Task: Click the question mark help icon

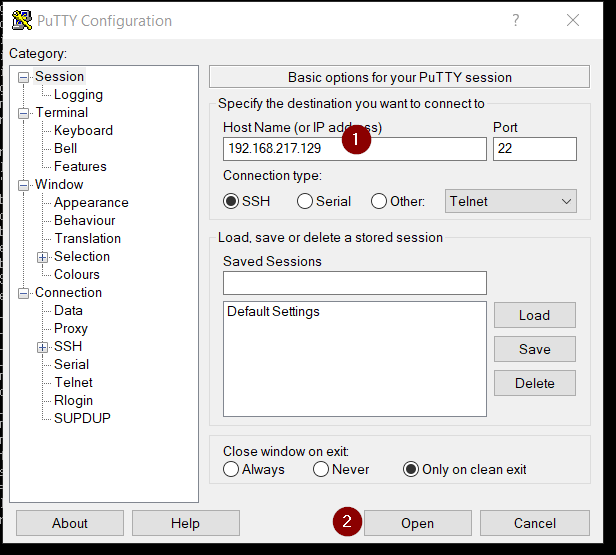Action: pos(516,20)
